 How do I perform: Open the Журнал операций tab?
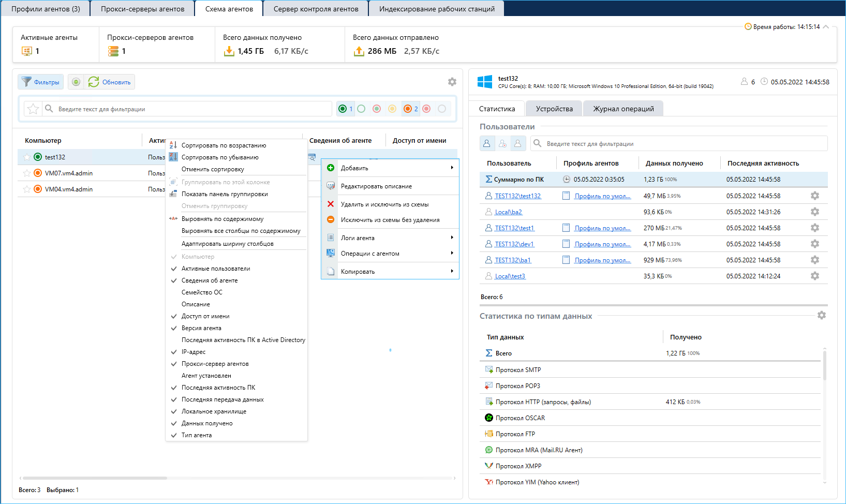(x=623, y=109)
